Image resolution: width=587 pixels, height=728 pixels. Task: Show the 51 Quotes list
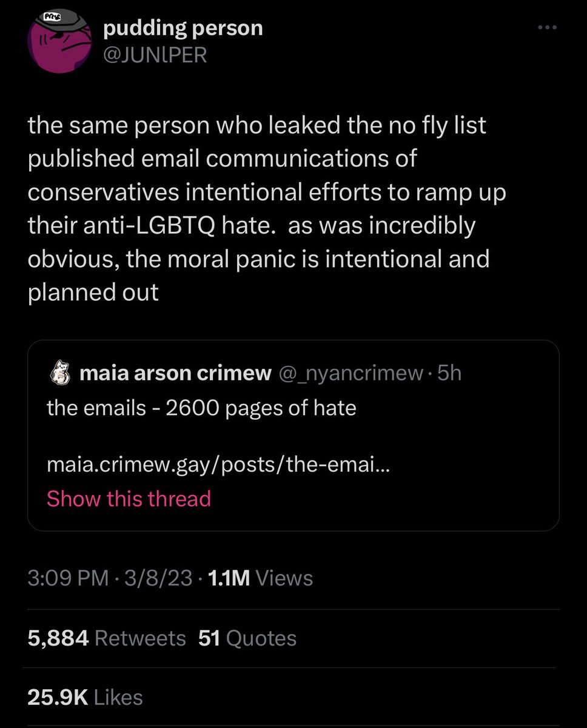coord(247,638)
